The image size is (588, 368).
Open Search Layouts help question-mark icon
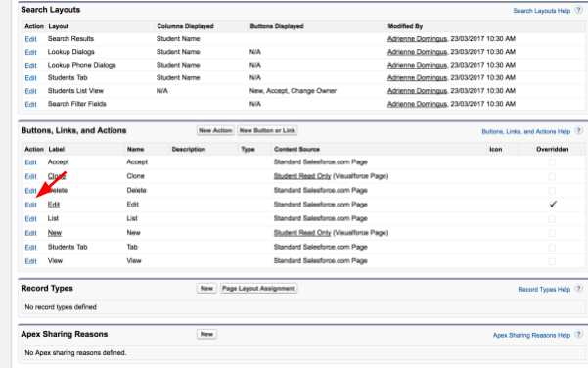click(579, 10)
